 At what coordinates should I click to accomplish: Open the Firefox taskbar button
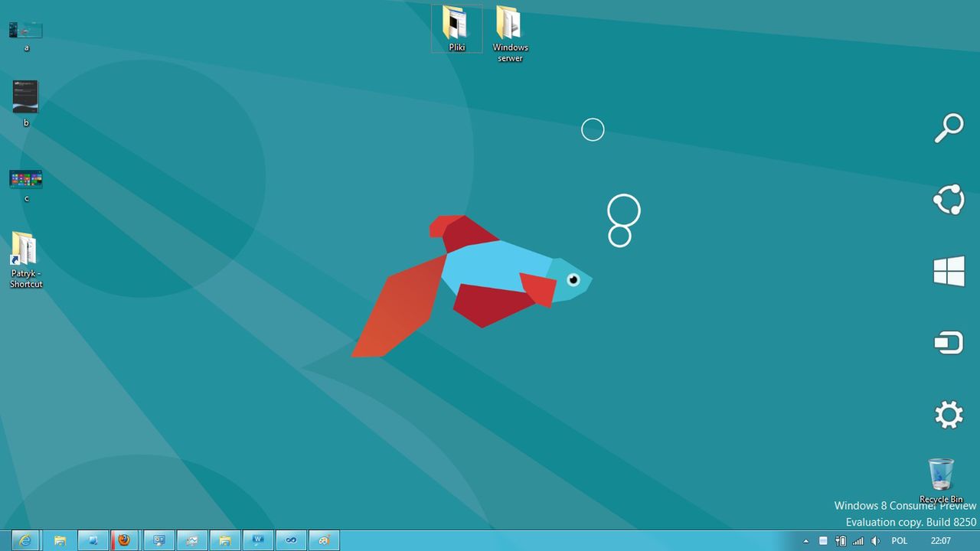tap(125, 540)
